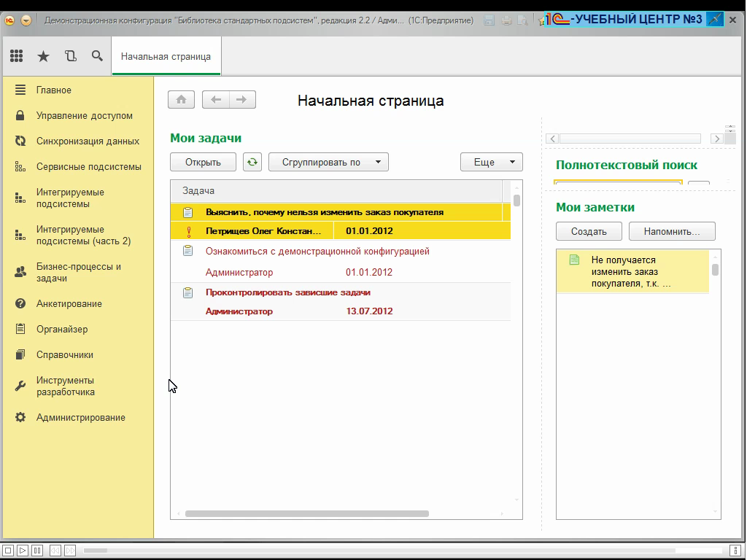Click the pause button in the player bar
Image resolution: width=747 pixels, height=560 pixels.
point(37,551)
